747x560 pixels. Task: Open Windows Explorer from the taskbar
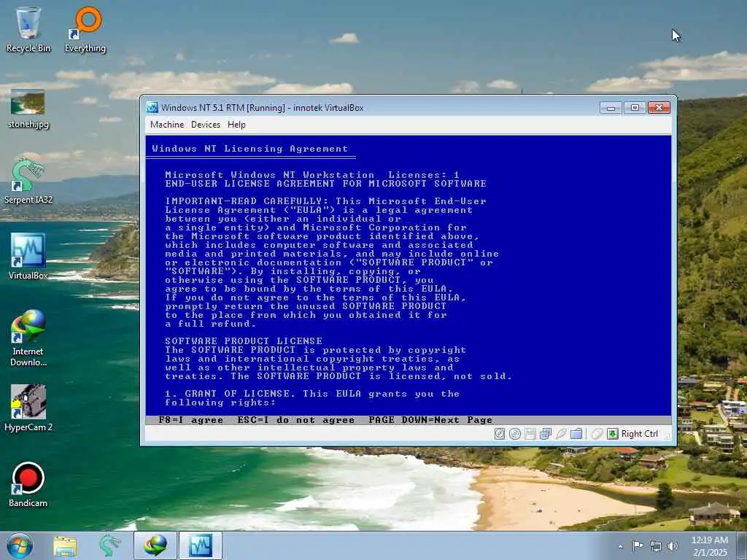click(65, 546)
